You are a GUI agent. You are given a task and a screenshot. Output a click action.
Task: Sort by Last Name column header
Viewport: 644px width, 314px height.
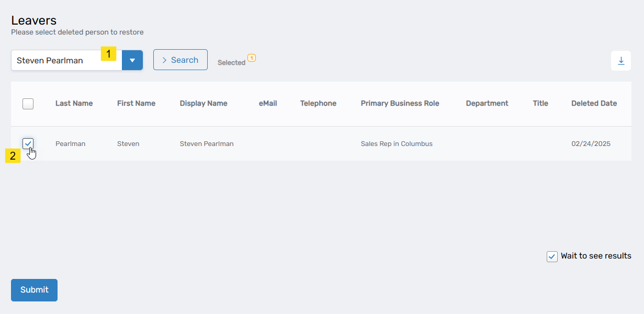pyautogui.click(x=74, y=104)
